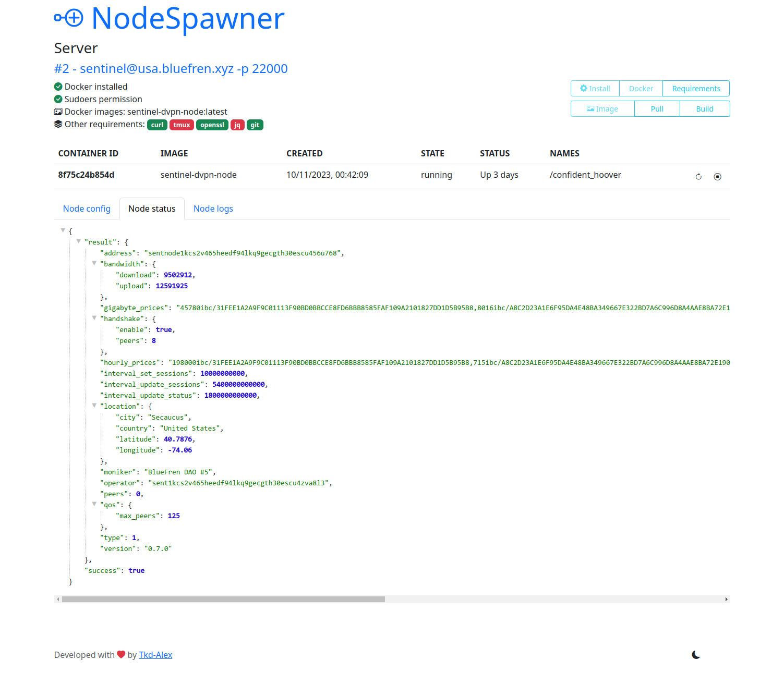Open the Tkd-Alex link
This screenshot has height=673, width=784.
tap(155, 655)
